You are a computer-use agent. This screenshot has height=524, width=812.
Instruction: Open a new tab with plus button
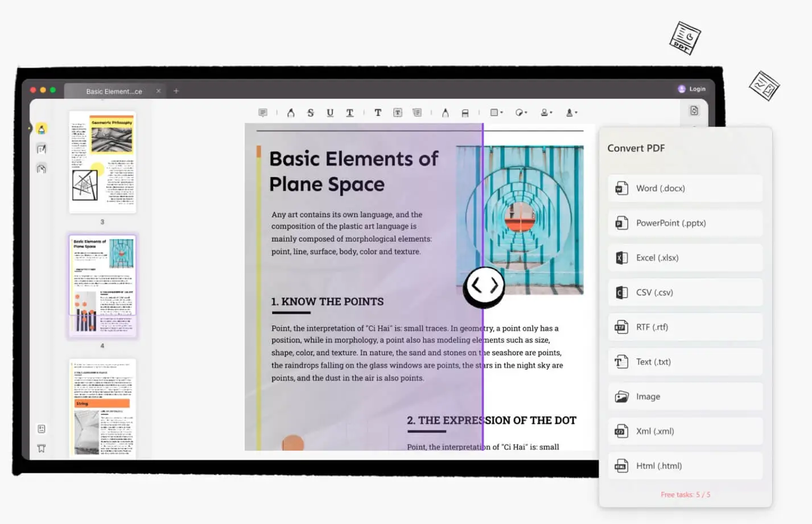[176, 91]
